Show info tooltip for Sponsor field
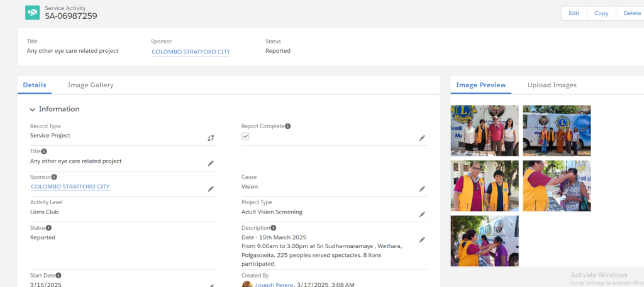 pos(54,177)
